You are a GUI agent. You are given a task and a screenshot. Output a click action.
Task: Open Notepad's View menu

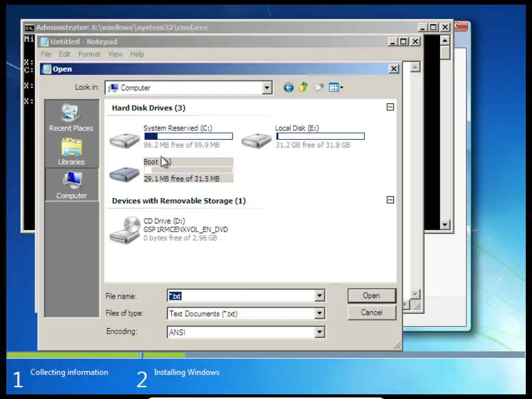pos(115,54)
